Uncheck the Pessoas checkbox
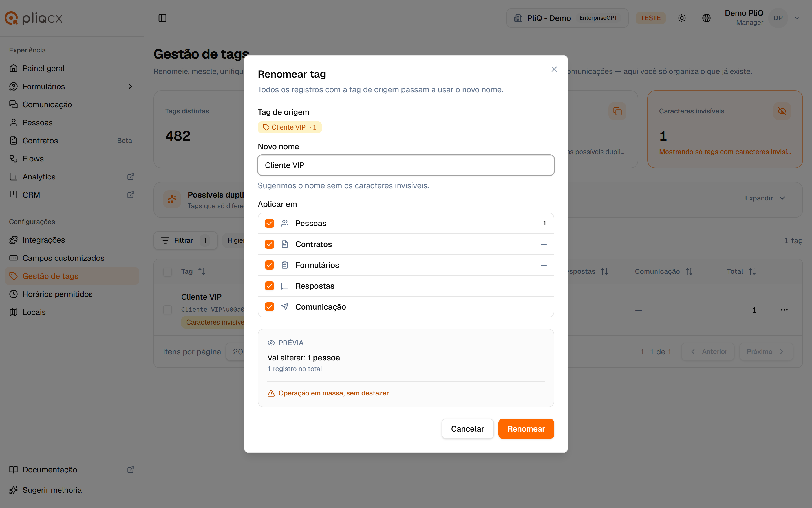 pos(270,224)
